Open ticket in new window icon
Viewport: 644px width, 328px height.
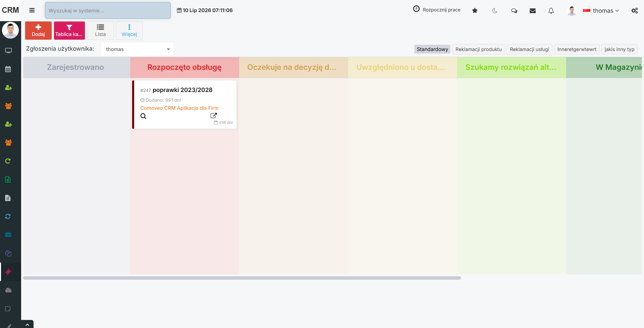[214, 115]
